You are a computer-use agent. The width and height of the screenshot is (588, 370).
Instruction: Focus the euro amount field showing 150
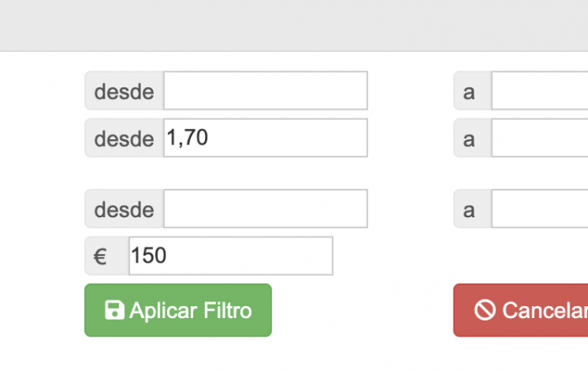(x=231, y=256)
